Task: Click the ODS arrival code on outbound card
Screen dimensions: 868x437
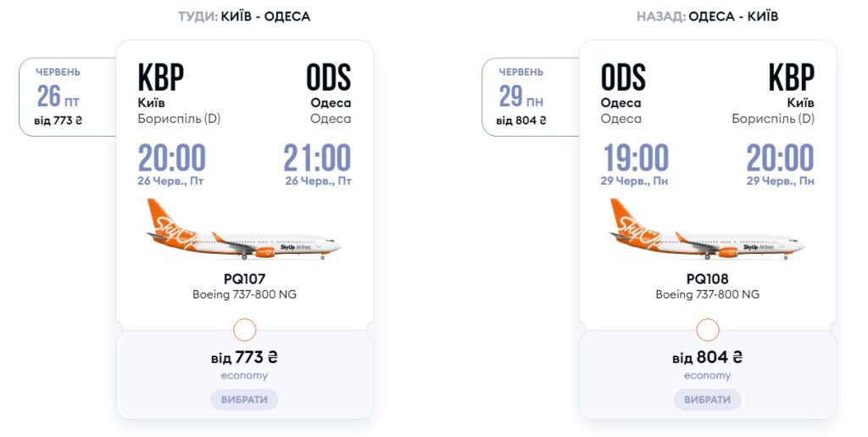Action: click(328, 78)
